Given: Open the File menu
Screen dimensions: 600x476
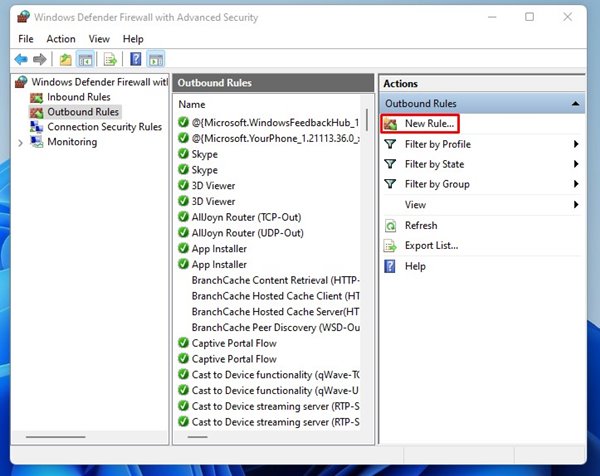Looking at the screenshot, I should click(x=26, y=39).
